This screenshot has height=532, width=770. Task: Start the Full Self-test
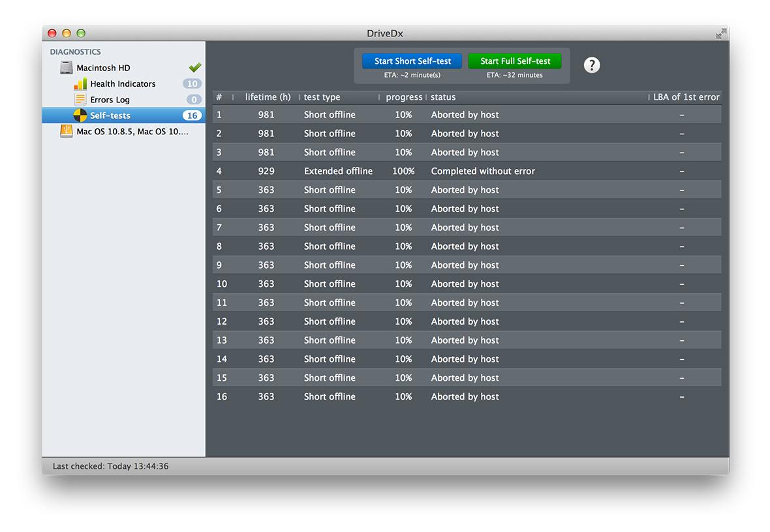coord(515,61)
